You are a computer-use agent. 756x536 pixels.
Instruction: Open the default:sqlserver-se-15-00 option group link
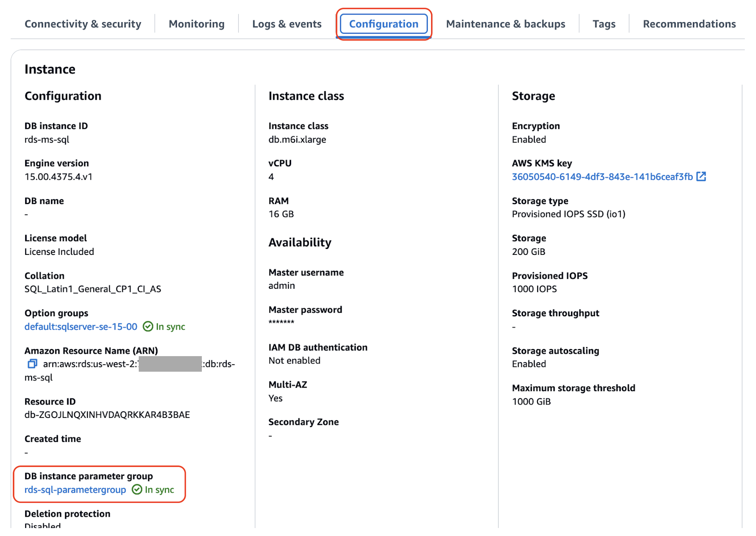click(x=81, y=327)
